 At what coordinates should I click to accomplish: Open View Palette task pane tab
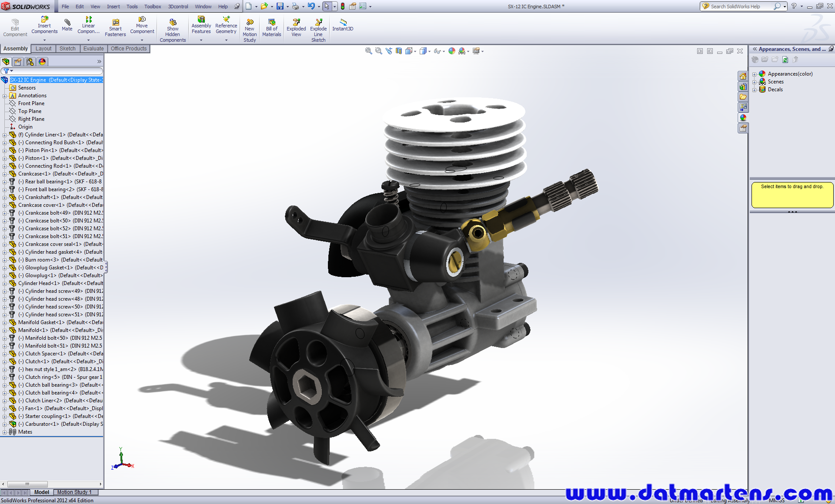click(743, 107)
